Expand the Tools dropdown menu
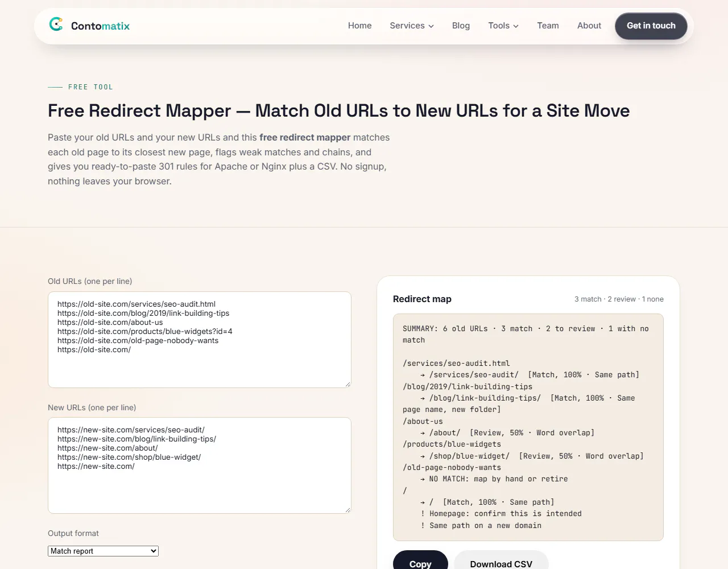This screenshot has height=569, width=728. point(503,26)
